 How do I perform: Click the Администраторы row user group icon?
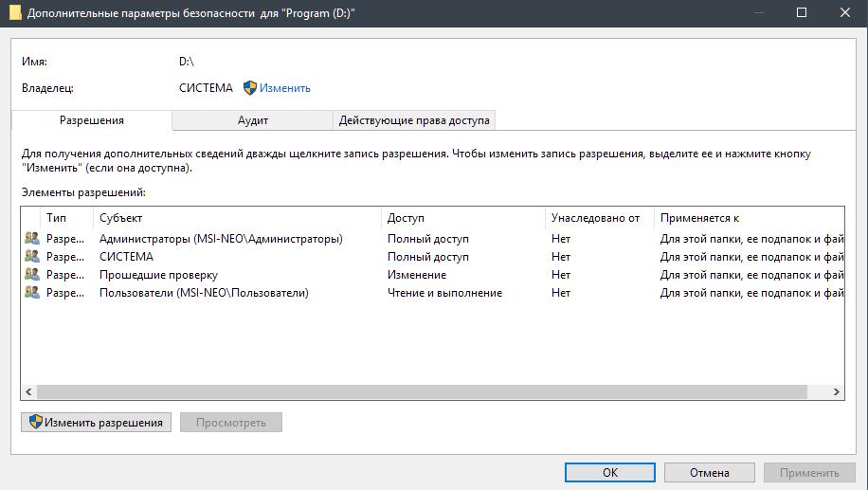pos(32,239)
